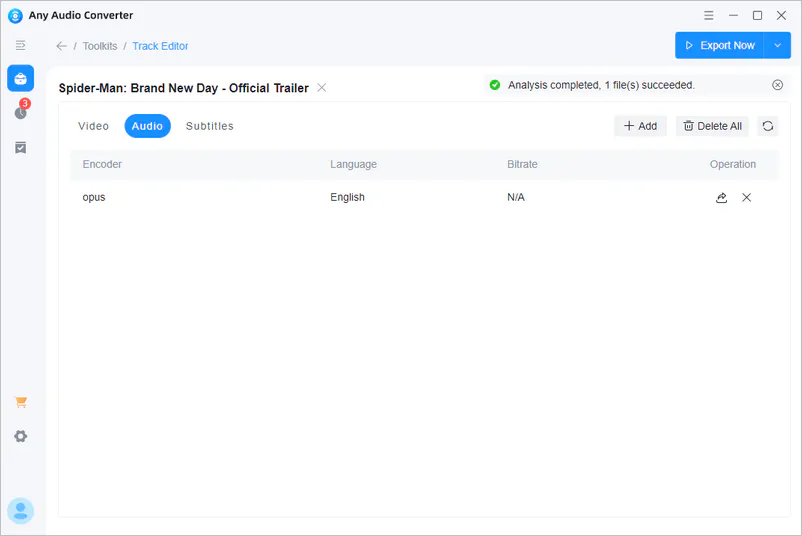Click the Toolkits breadcrumb link

pyautogui.click(x=100, y=46)
